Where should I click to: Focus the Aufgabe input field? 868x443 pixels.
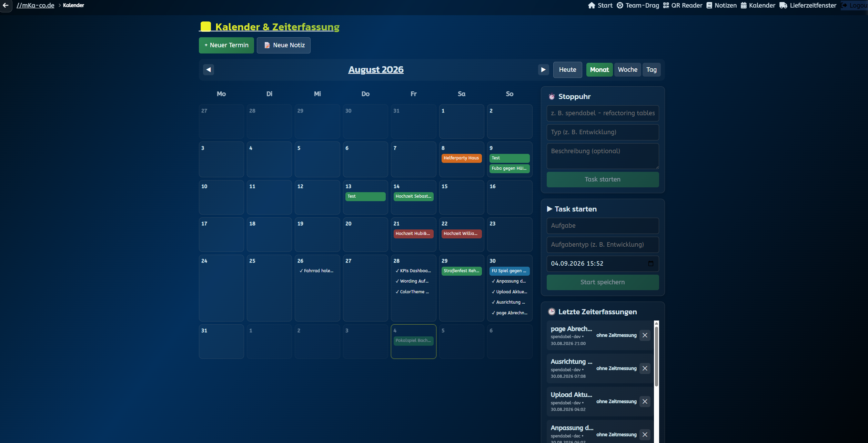click(x=603, y=226)
